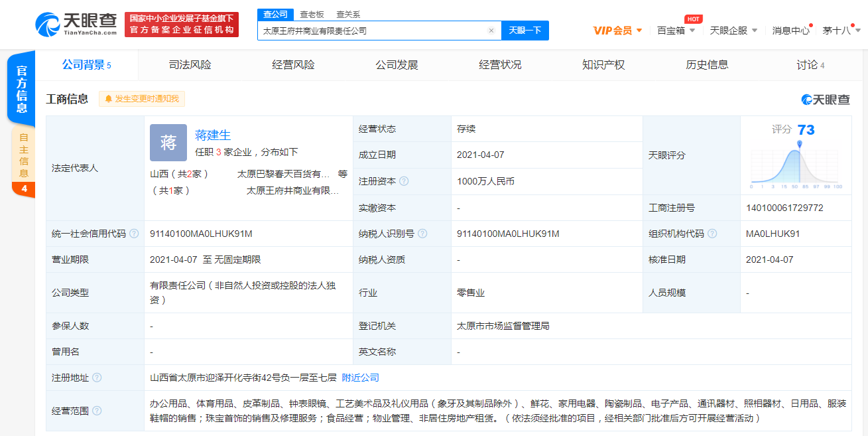Click the 存续 business status value

coord(466,129)
